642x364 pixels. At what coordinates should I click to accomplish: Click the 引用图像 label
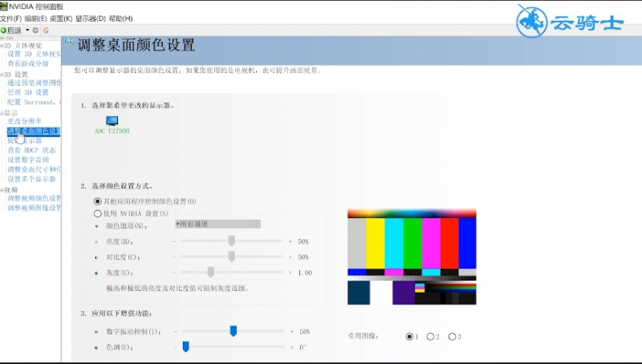point(363,336)
